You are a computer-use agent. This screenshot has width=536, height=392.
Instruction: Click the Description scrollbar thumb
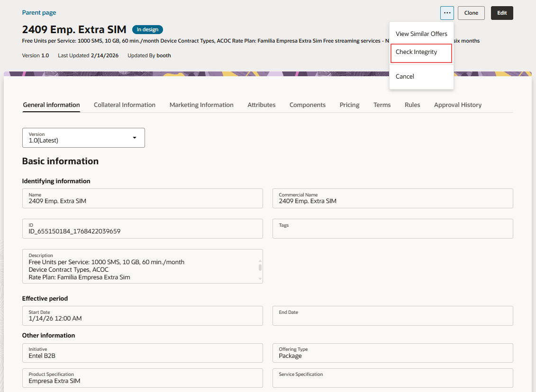point(260,267)
